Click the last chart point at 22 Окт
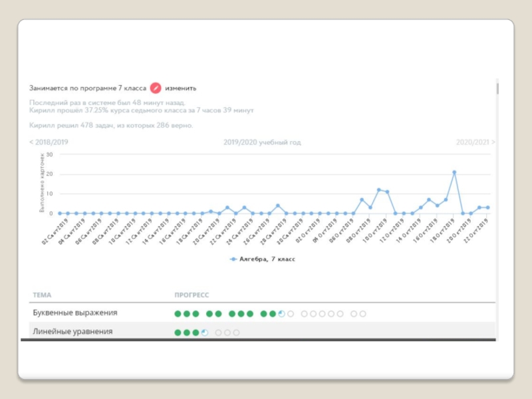Viewport: 532px width, 399px height. (x=488, y=207)
